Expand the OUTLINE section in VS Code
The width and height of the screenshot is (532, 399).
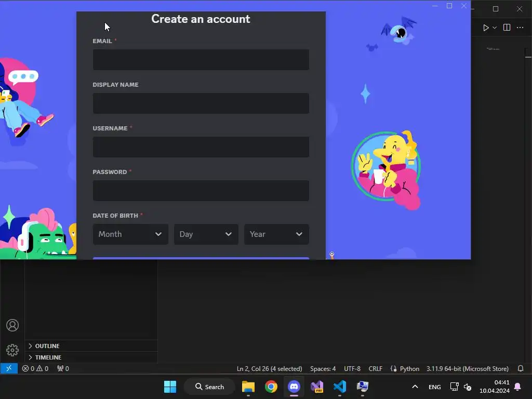pos(91,345)
